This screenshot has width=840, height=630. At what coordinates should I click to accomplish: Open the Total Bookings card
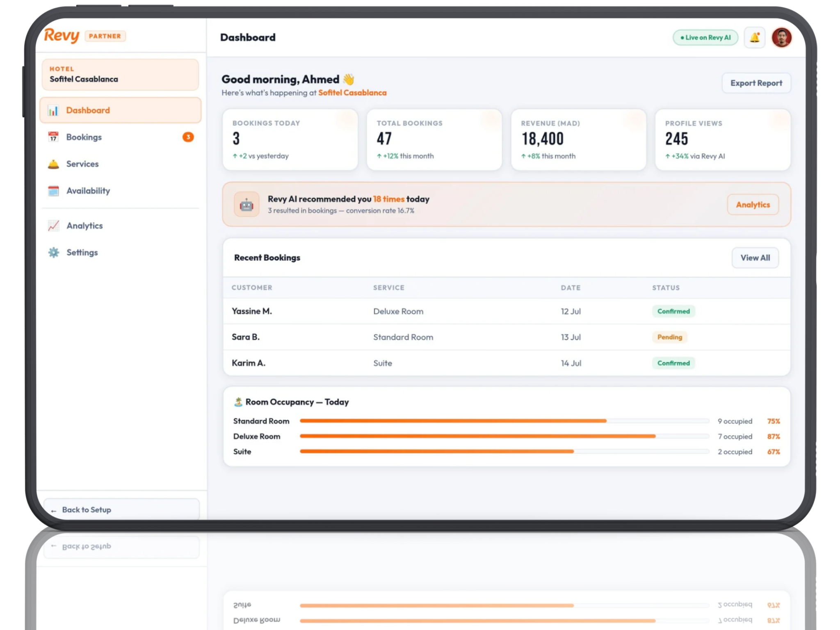point(434,139)
